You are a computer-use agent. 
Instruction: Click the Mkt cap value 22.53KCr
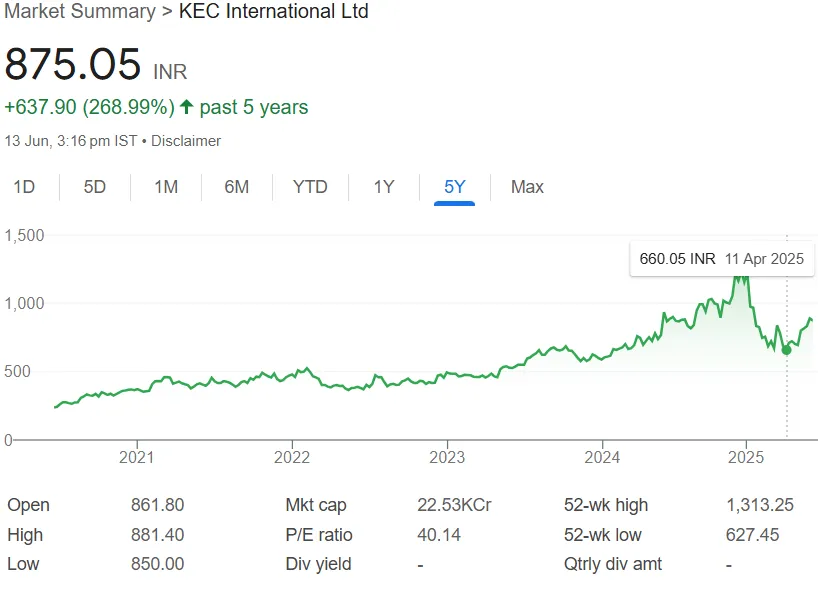pyautogui.click(x=454, y=505)
